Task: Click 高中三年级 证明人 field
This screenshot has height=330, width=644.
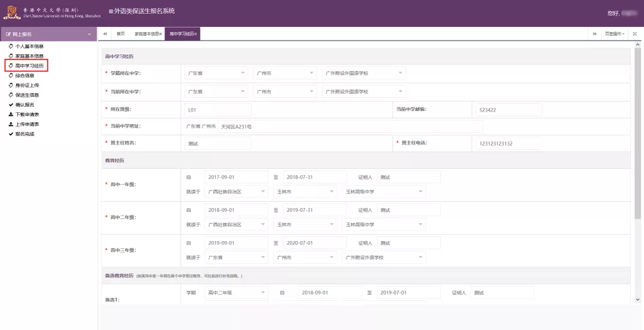Action: (408, 243)
